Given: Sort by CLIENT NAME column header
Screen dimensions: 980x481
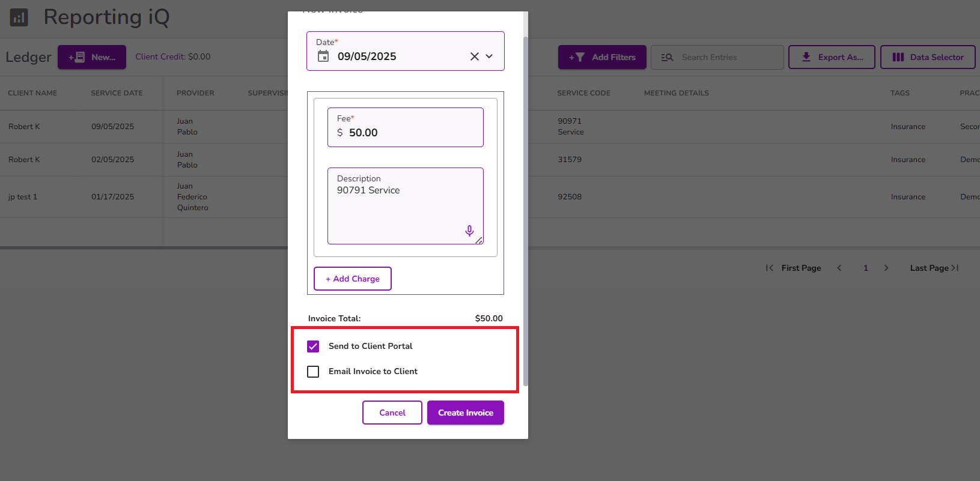Looking at the screenshot, I should coord(32,93).
